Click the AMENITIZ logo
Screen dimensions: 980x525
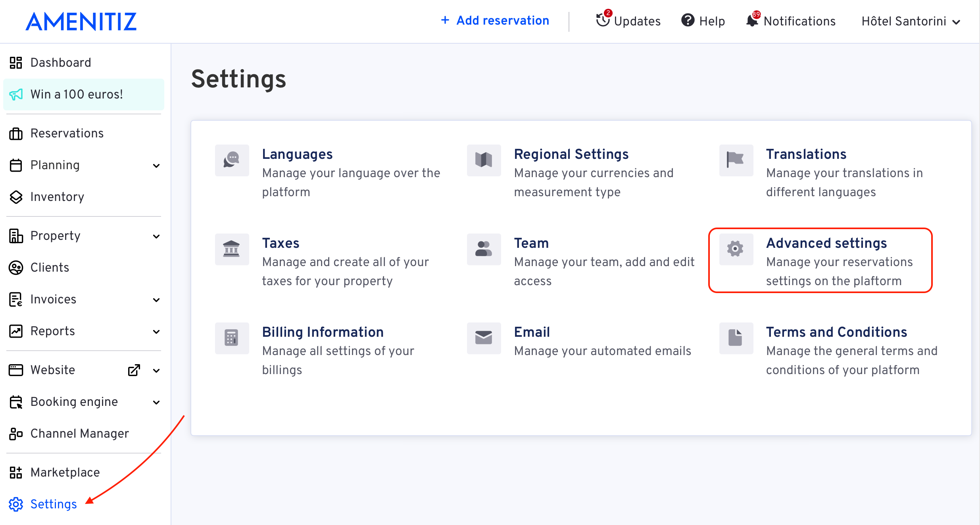(x=81, y=21)
